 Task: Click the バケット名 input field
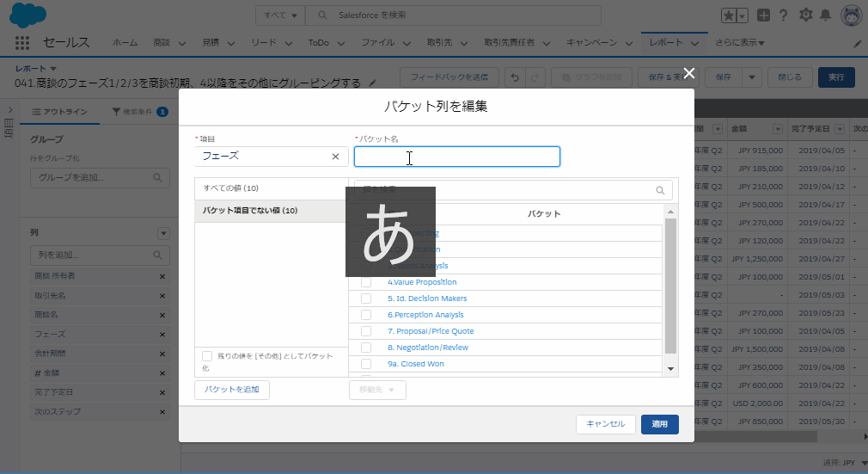point(457,157)
